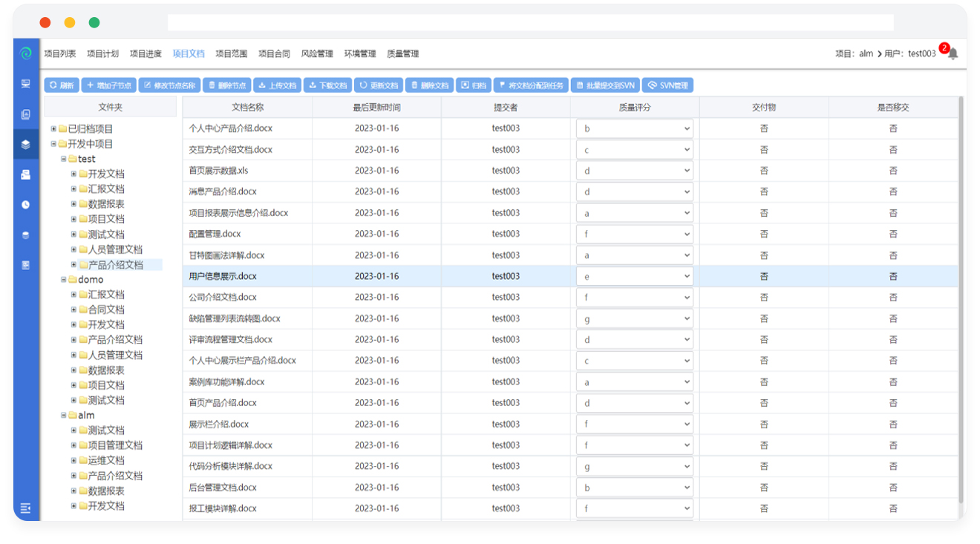Open quality score dropdown for 配置管理.docx
Image resolution: width=980 pixels, height=544 pixels.
pyautogui.click(x=634, y=234)
